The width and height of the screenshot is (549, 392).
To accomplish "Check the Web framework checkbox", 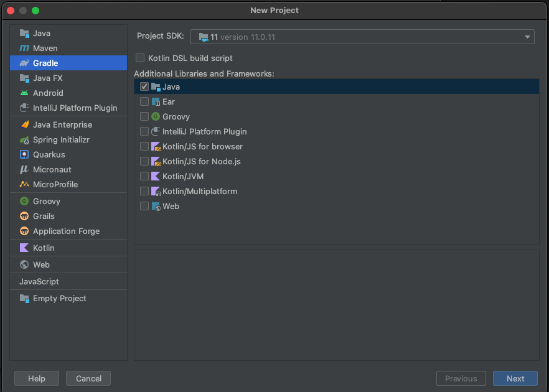I will pos(144,206).
